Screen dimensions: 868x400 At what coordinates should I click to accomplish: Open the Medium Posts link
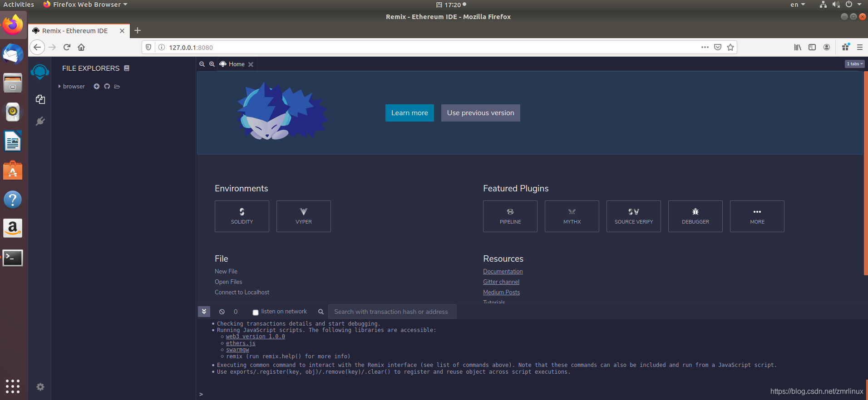pos(502,292)
